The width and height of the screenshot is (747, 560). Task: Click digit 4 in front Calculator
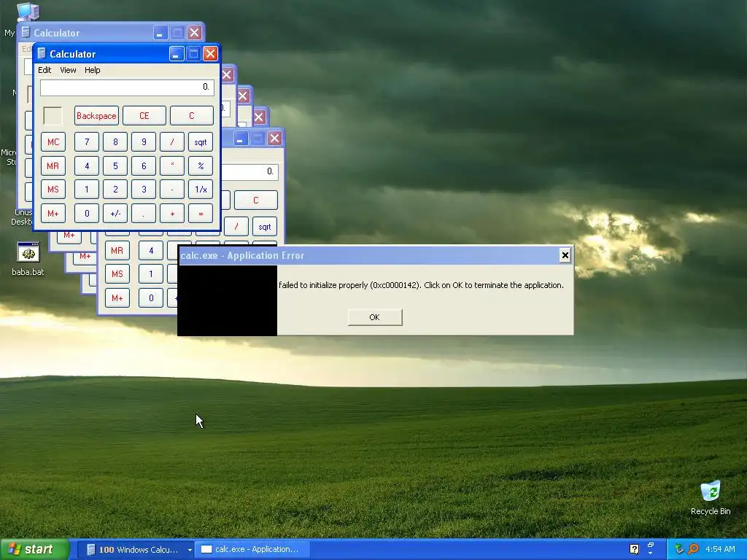pyautogui.click(x=87, y=166)
